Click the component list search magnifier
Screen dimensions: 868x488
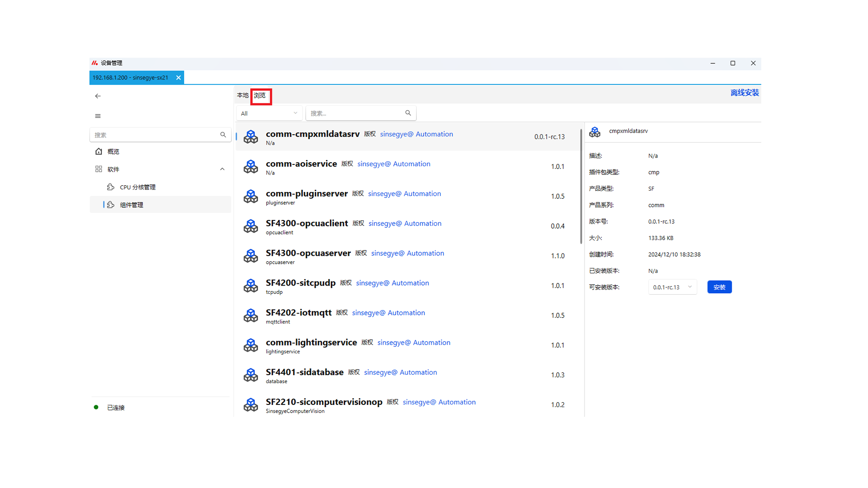pos(408,113)
